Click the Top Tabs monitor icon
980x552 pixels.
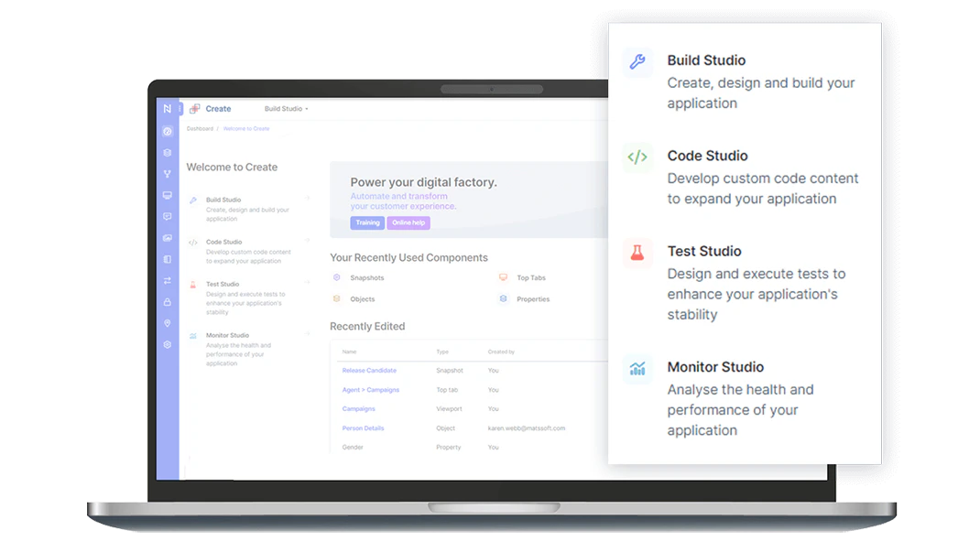click(x=504, y=276)
